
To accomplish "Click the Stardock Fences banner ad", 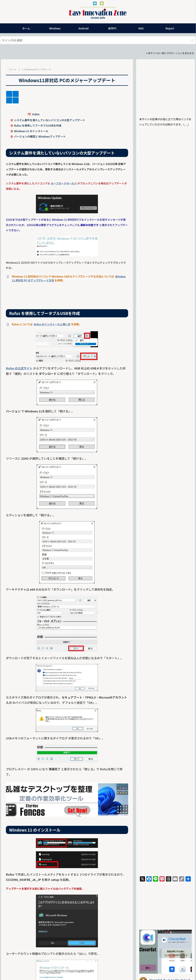I will point(67,800).
